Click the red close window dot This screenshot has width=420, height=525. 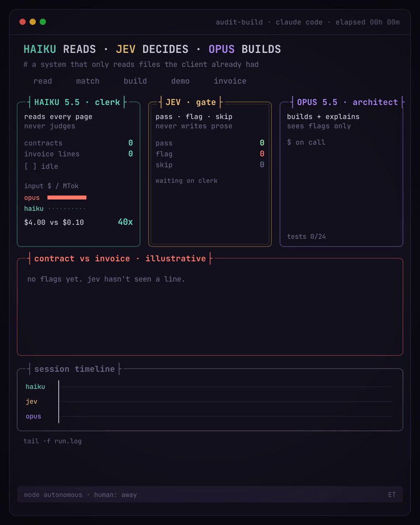pyautogui.click(x=23, y=22)
